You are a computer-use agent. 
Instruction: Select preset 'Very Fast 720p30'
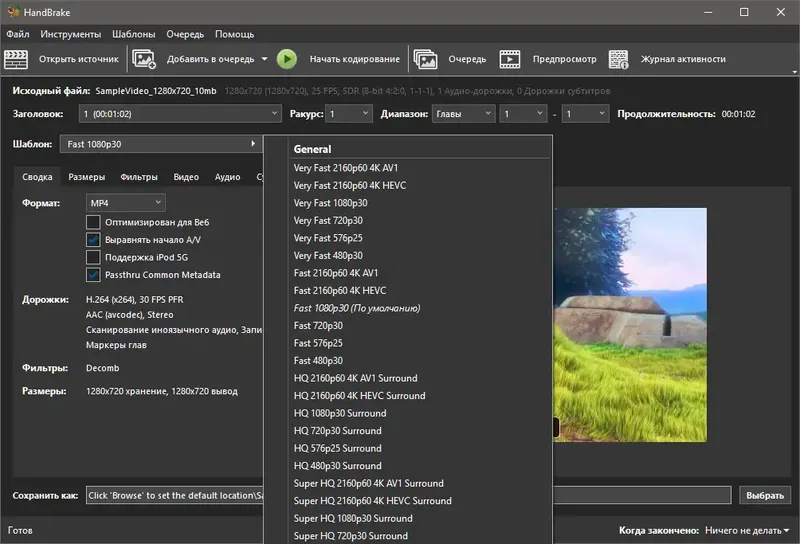point(328,220)
